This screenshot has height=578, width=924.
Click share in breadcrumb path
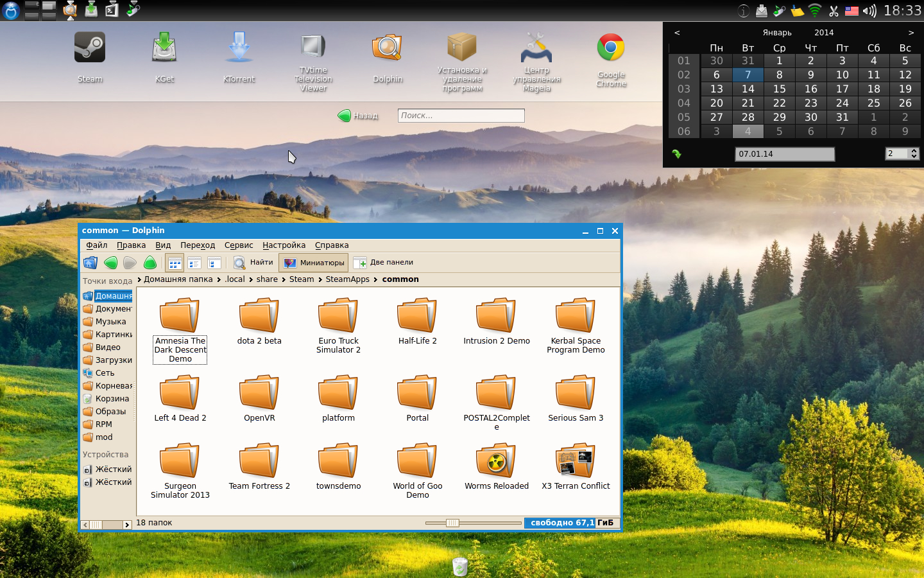[267, 279]
